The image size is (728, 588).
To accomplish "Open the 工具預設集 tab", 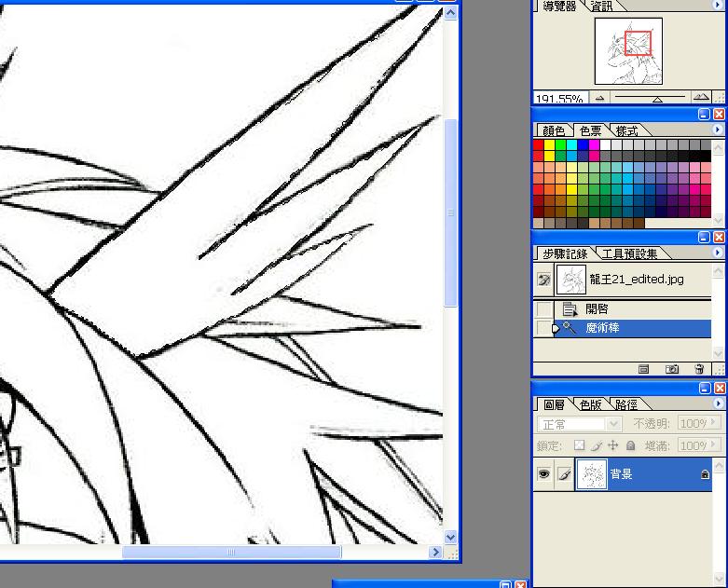I will 629,253.
